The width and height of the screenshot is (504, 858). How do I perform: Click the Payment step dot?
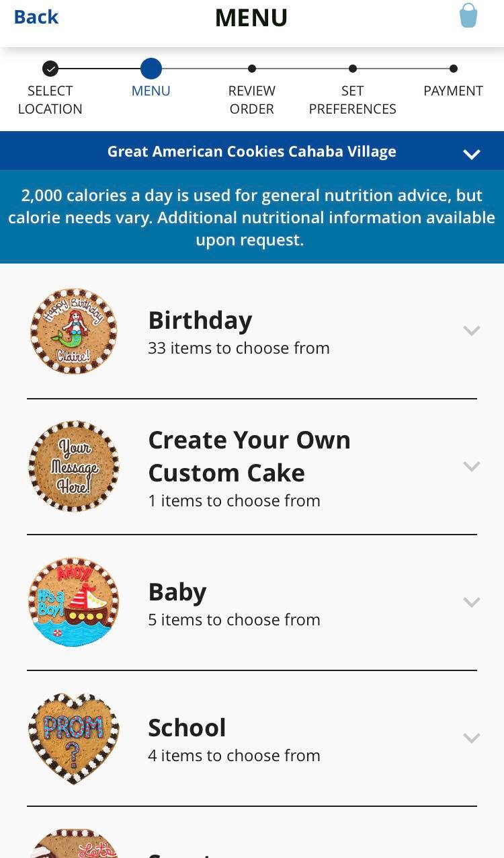[454, 69]
